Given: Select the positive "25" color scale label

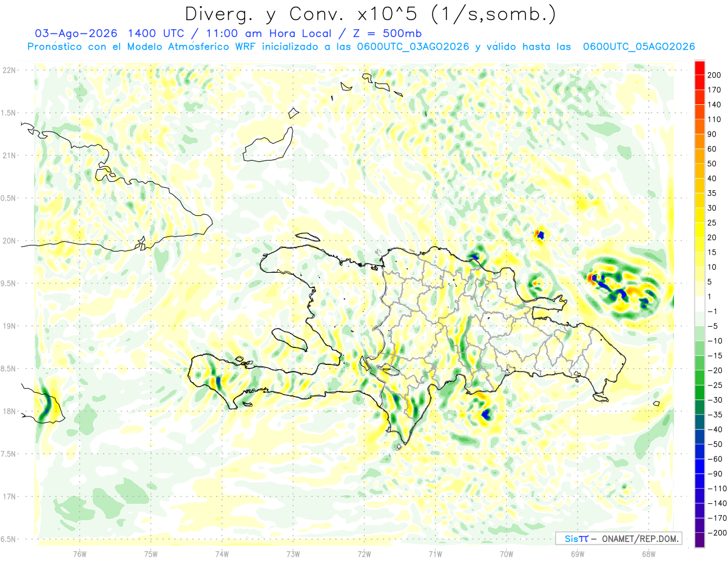Looking at the screenshot, I should point(712,222).
